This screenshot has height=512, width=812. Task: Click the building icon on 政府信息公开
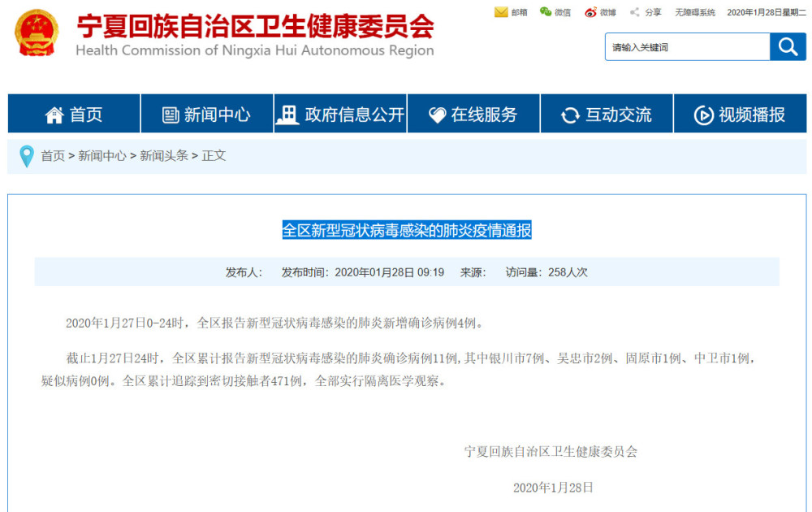(x=287, y=114)
